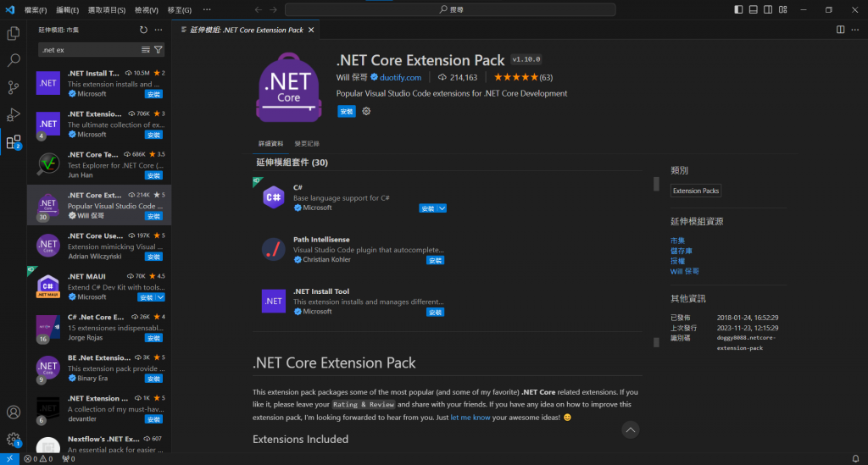Toggle the secondary sidebar layout button
This screenshot has width=868, height=465.
pyautogui.click(x=769, y=9)
